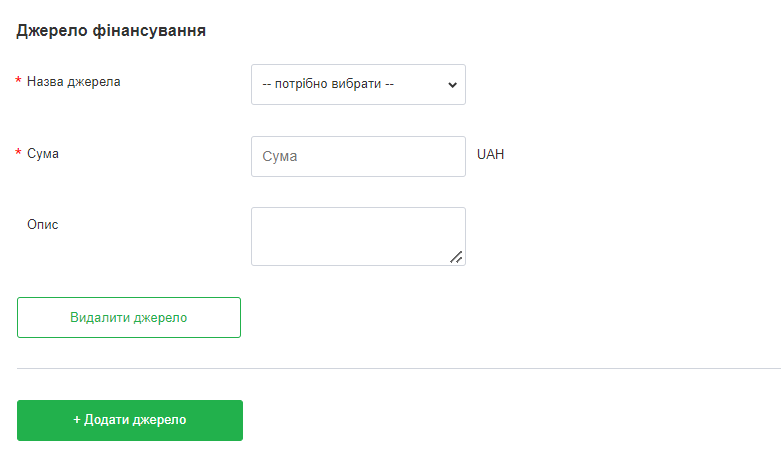Click the grey Сума placeholder text
Viewport: 781px width, 456px height.
tap(280, 157)
